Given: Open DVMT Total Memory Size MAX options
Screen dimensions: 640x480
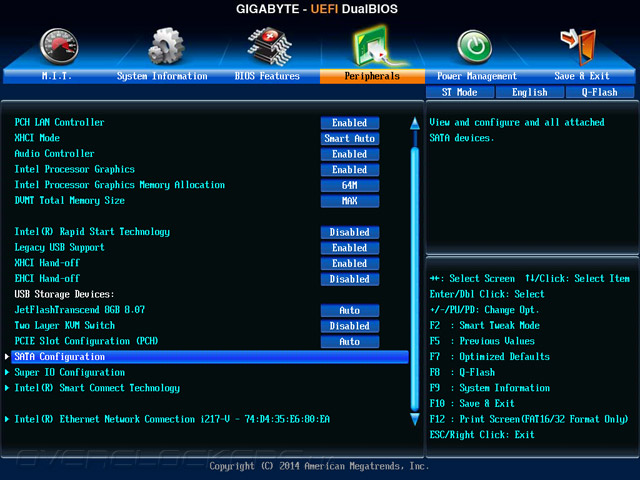Looking at the screenshot, I should click(x=350, y=201).
